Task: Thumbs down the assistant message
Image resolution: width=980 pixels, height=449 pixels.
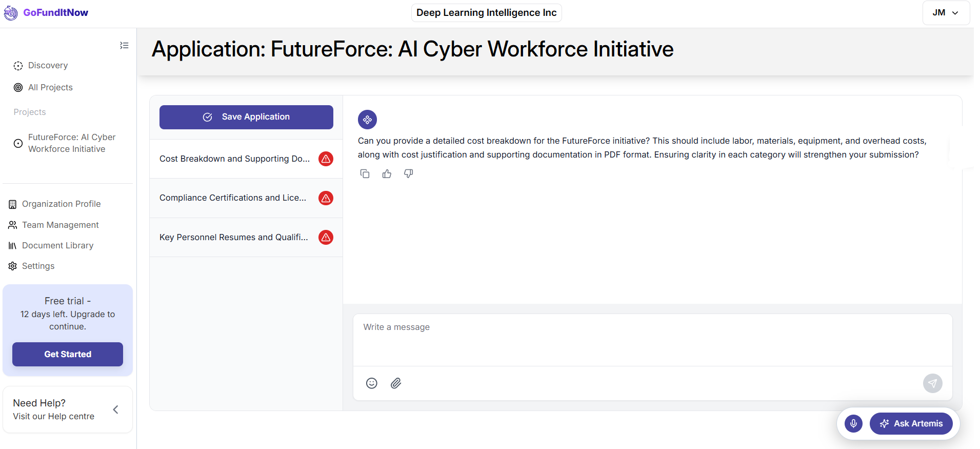Action: (408, 174)
